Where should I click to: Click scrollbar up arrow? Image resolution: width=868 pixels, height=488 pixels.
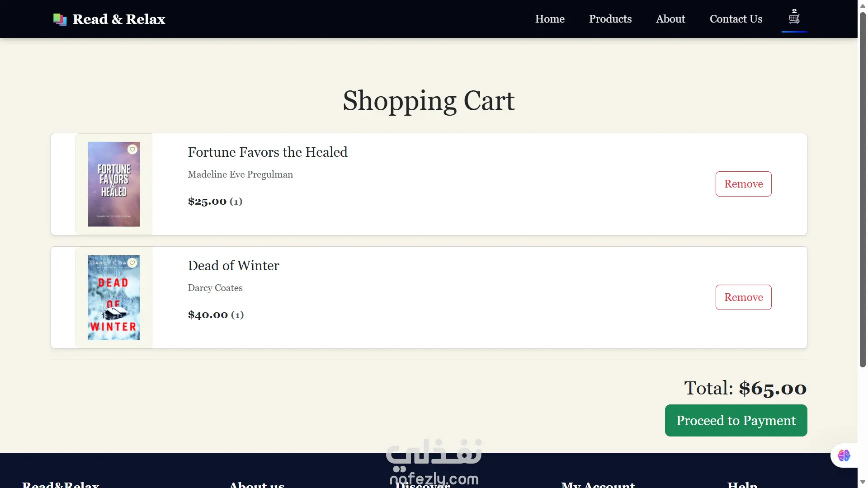click(x=863, y=6)
